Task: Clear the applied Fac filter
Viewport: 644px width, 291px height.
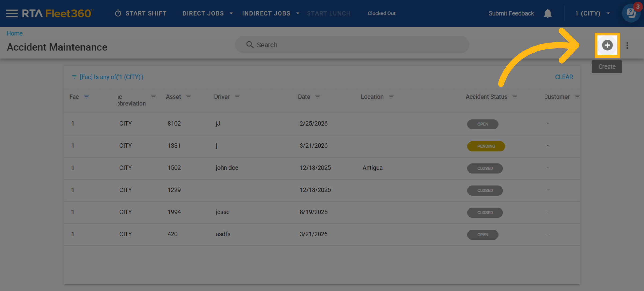Action: [x=564, y=77]
